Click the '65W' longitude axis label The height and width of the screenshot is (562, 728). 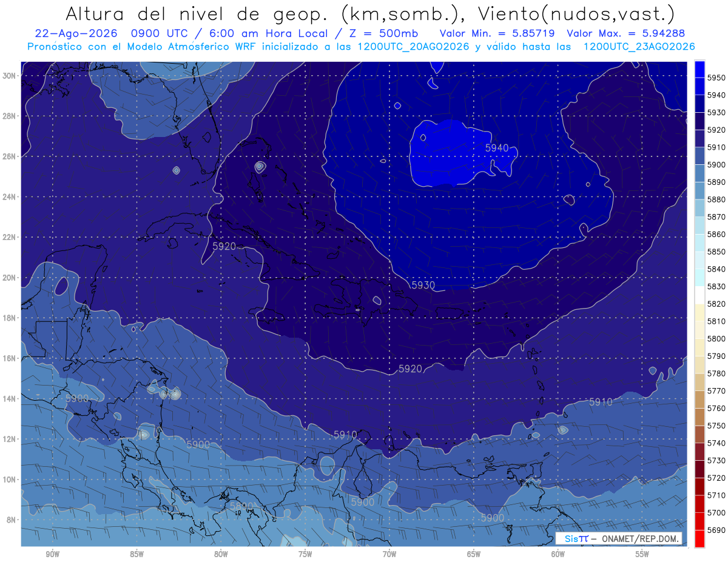pos(474,554)
